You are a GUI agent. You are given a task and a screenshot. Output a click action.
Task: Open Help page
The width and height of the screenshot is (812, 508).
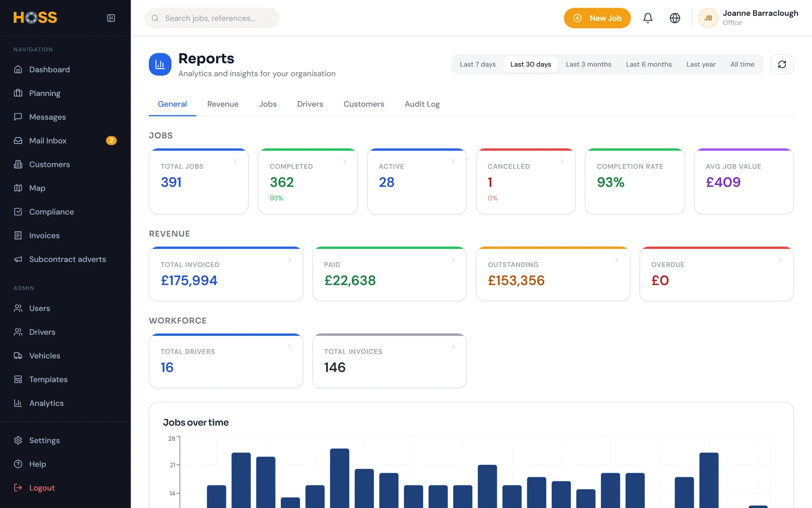(x=65, y=464)
